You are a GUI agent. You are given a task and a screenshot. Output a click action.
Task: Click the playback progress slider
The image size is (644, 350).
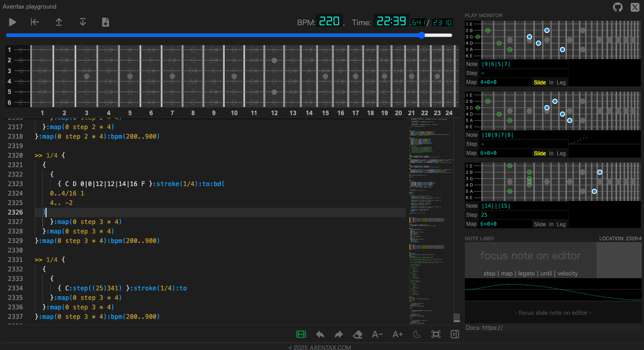coord(229,35)
